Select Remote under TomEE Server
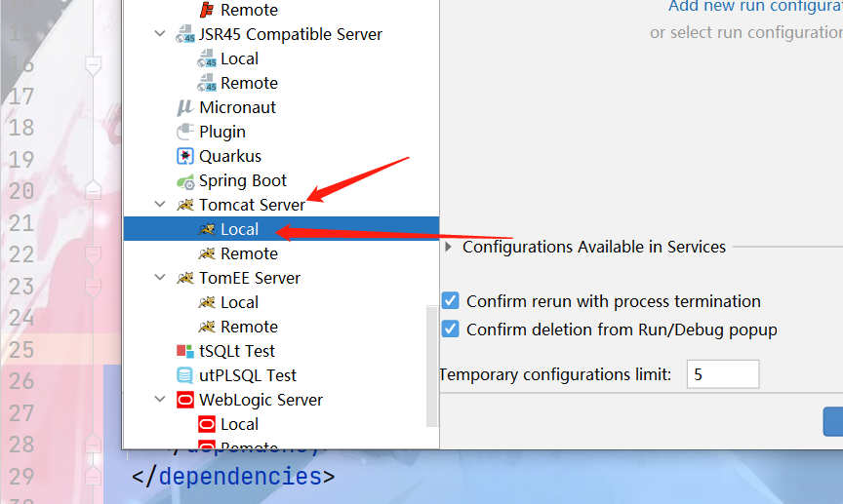The image size is (843, 504). click(x=249, y=327)
